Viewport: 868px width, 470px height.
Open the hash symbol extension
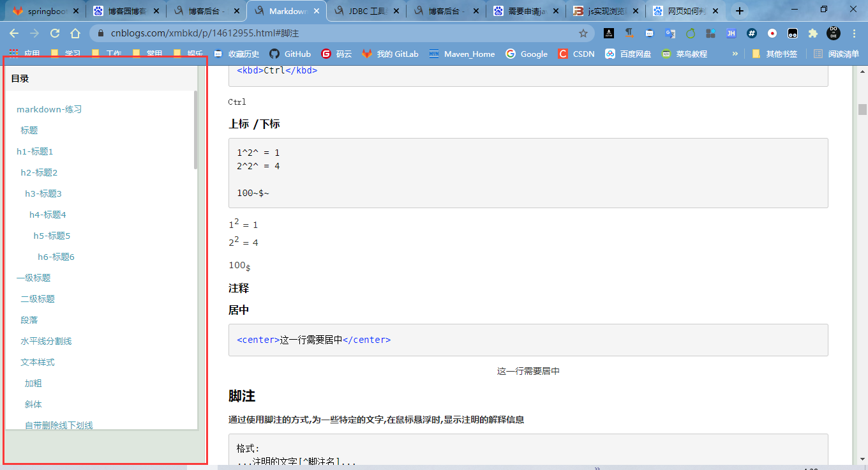pos(751,33)
